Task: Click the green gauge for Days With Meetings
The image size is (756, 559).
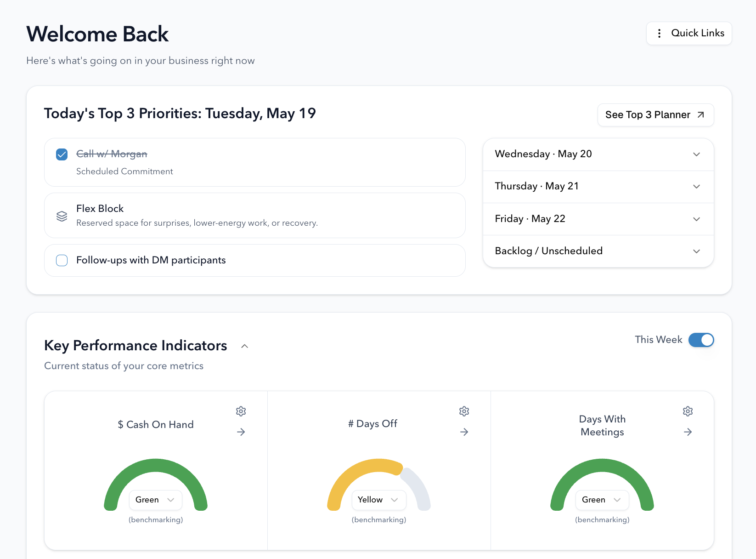Action: tap(602, 465)
